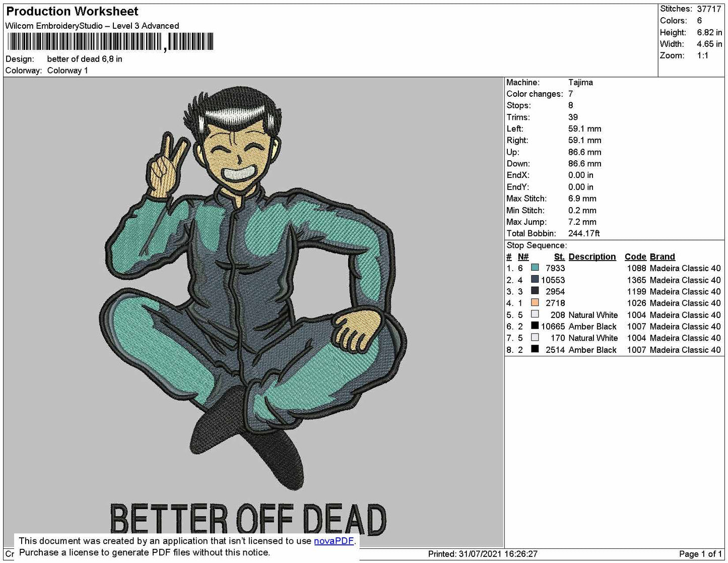Click 'Wilcom EmbroideryStudio – Level 3 Advanced' text
Image resolution: width=728 pixels, height=563 pixels.
coord(92,26)
